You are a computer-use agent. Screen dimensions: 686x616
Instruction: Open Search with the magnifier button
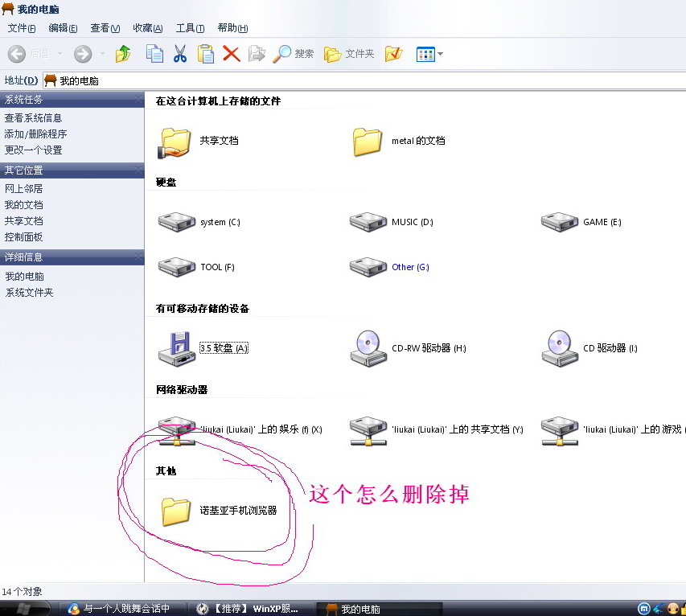[x=293, y=54]
